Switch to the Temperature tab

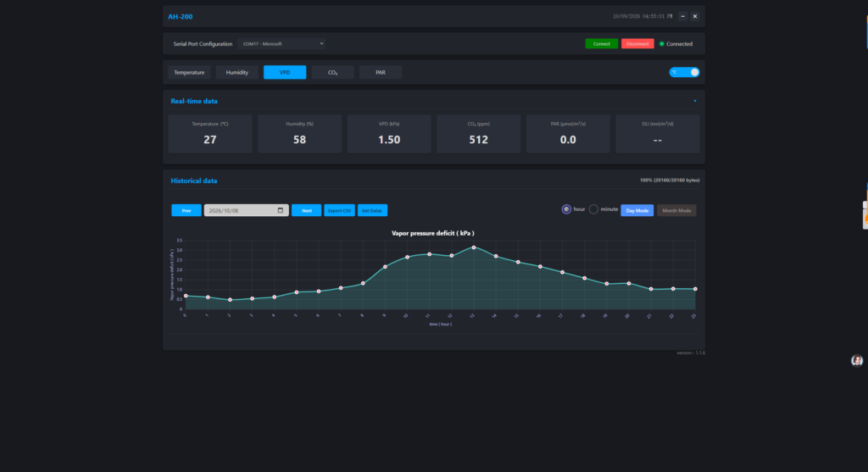click(x=189, y=73)
